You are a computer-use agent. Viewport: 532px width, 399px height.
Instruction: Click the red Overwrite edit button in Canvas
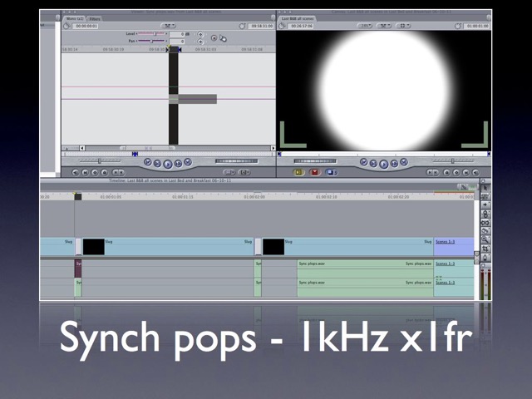315,172
